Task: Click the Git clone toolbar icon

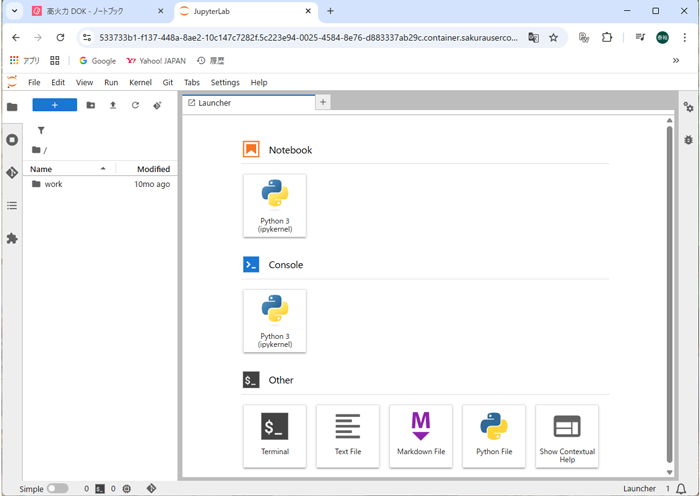Action: (x=157, y=105)
